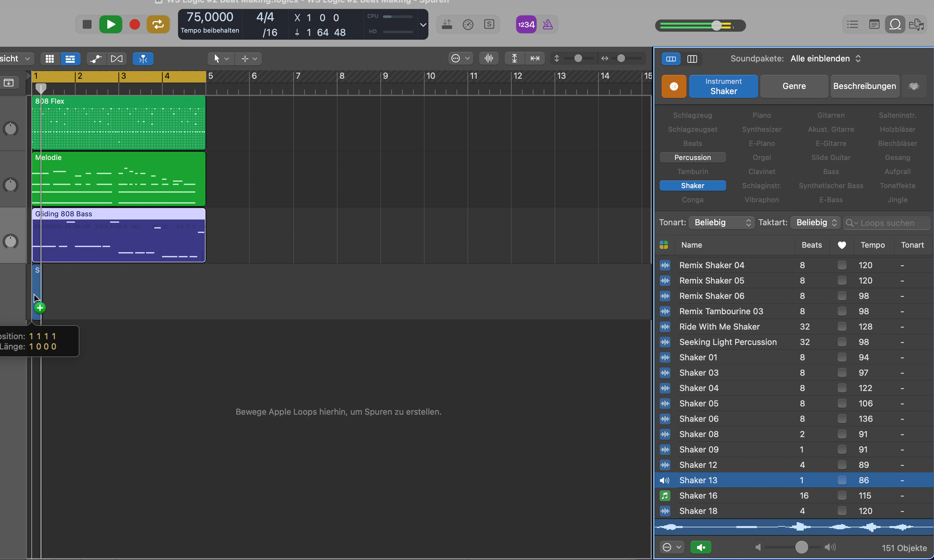Click the vertical auto-zoom icon
Viewport: 934px width, 560px height.
pyautogui.click(x=514, y=59)
